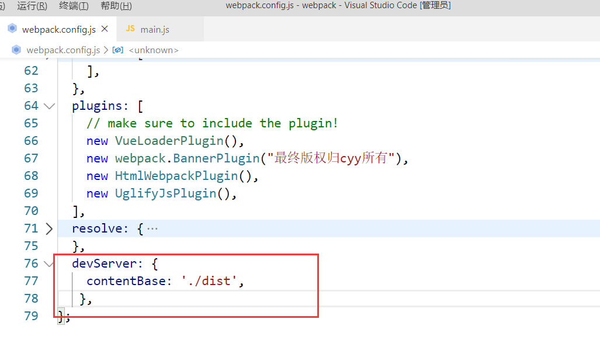Close the webpack.config.js tab
Image resolution: width=600 pixels, height=364 pixels.
[105, 29]
